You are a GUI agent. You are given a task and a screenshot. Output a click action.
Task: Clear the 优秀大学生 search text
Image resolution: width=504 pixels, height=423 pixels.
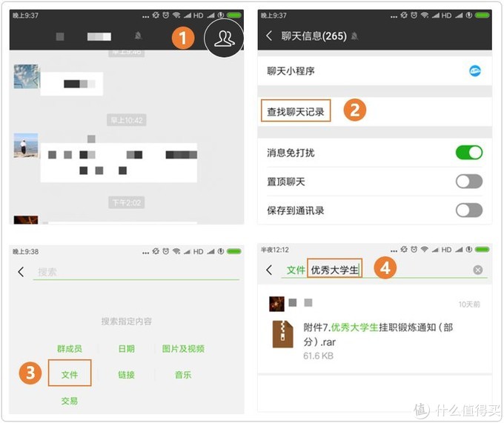coord(477,270)
